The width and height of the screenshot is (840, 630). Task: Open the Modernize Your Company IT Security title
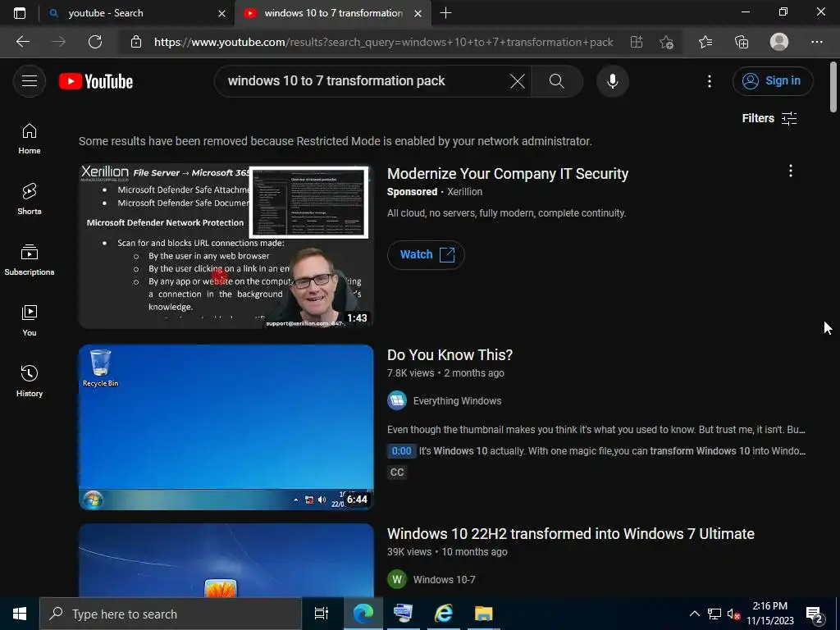pos(507,174)
